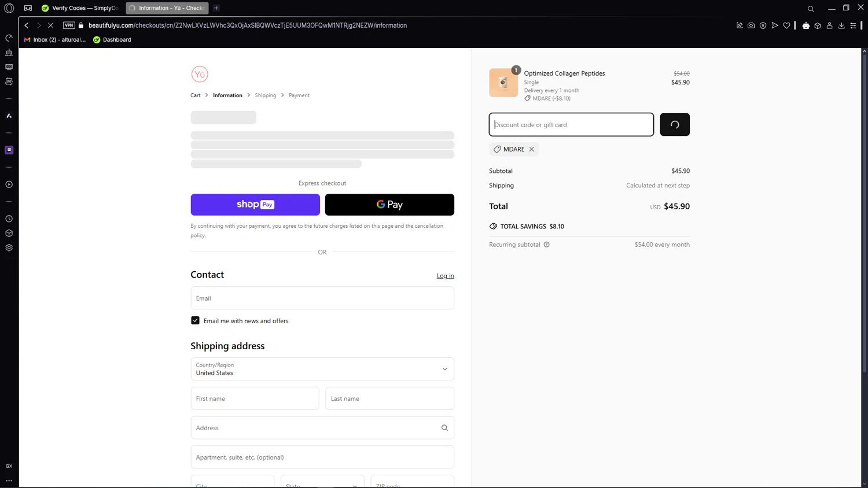868x488 pixels.
Task: Switch to Verify Codes — SimplyCodes tab
Action: (80, 8)
